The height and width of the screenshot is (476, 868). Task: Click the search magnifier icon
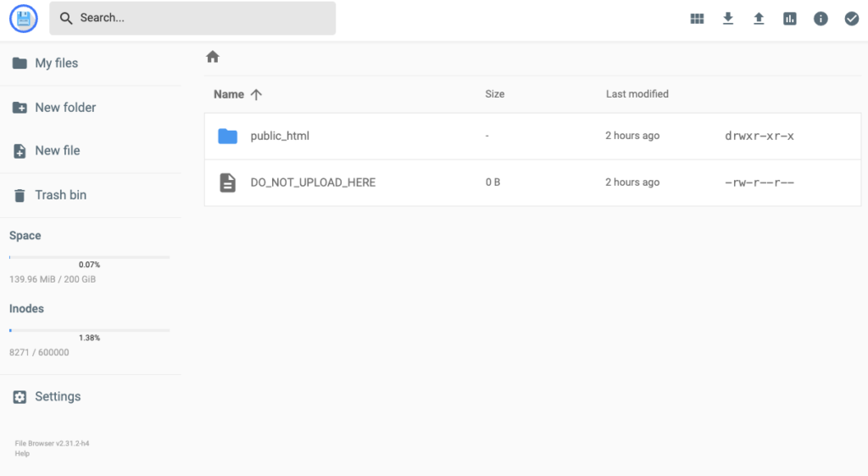(x=66, y=19)
